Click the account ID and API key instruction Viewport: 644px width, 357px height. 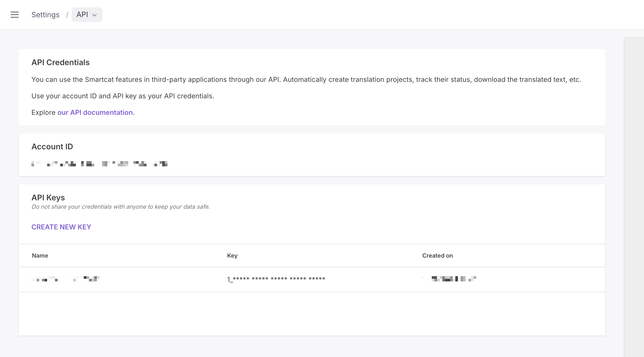(x=123, y=96)
